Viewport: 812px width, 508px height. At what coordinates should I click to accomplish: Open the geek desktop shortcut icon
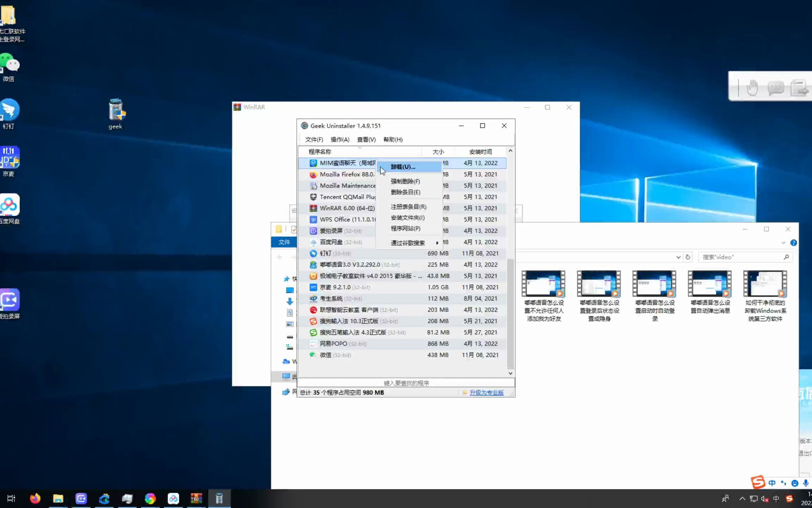click(x=116, y=114)
